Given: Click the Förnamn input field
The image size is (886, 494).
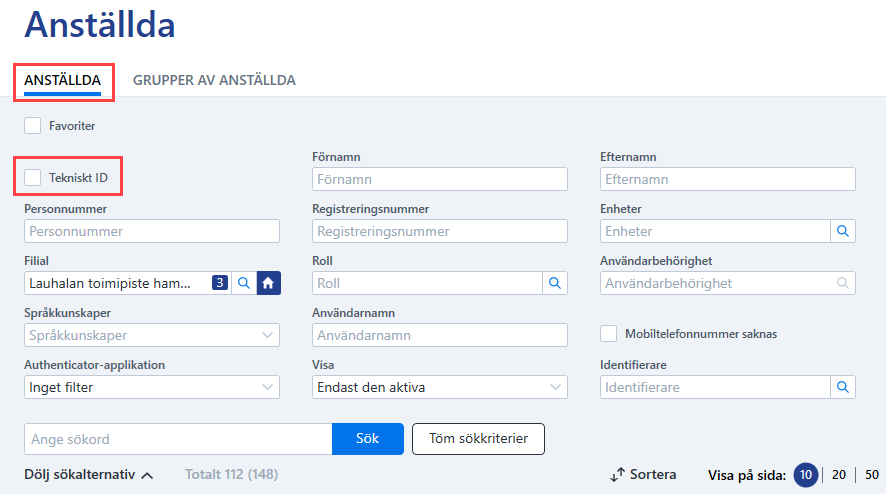Looking at the screenshot, I should point(440,179).
